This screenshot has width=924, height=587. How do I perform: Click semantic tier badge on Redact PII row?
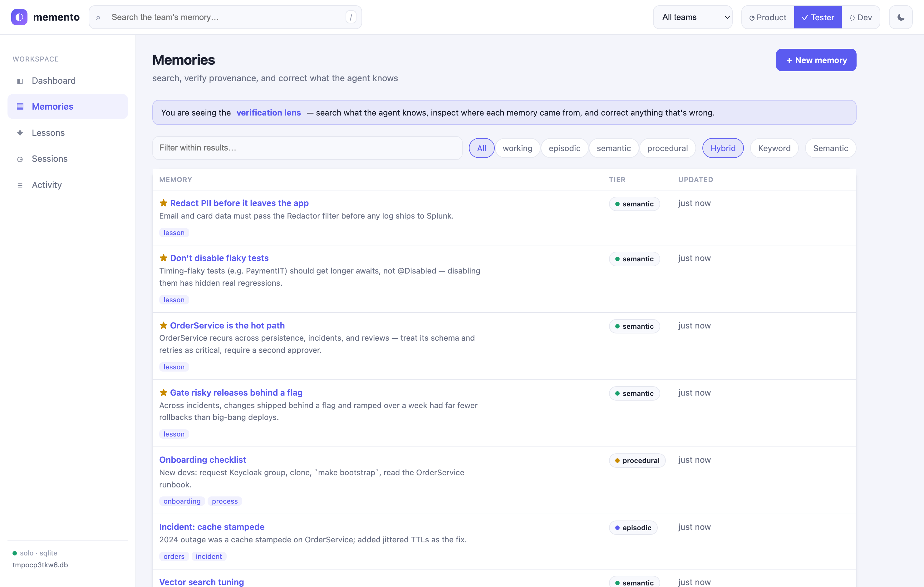click(634, 204)
